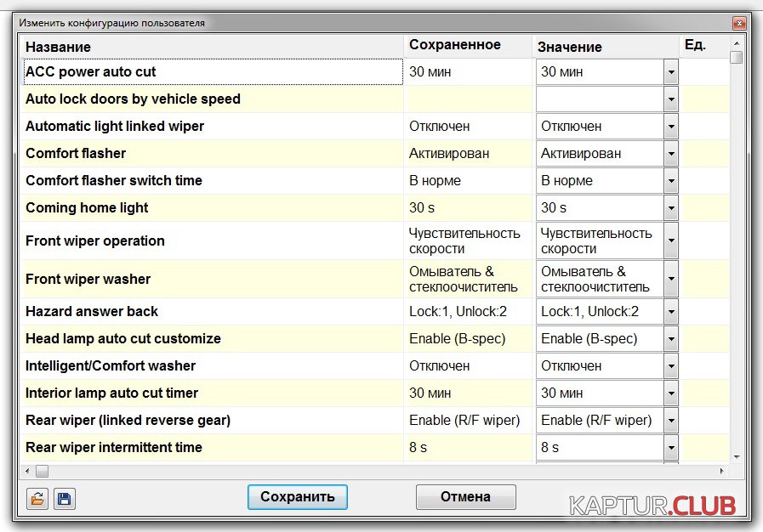The height and width of the screenshot is (532, 763).
Task: Click the Ед. column header
Action: [704, 47]
